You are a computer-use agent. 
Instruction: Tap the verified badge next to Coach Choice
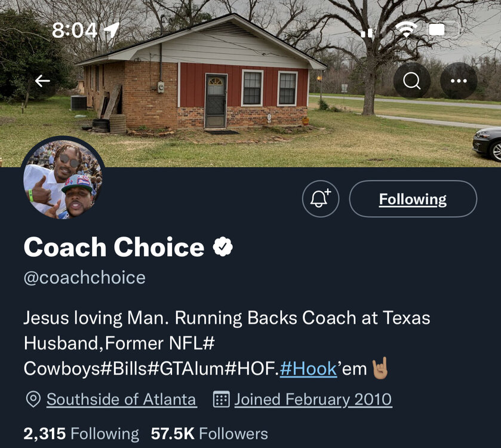223,247
